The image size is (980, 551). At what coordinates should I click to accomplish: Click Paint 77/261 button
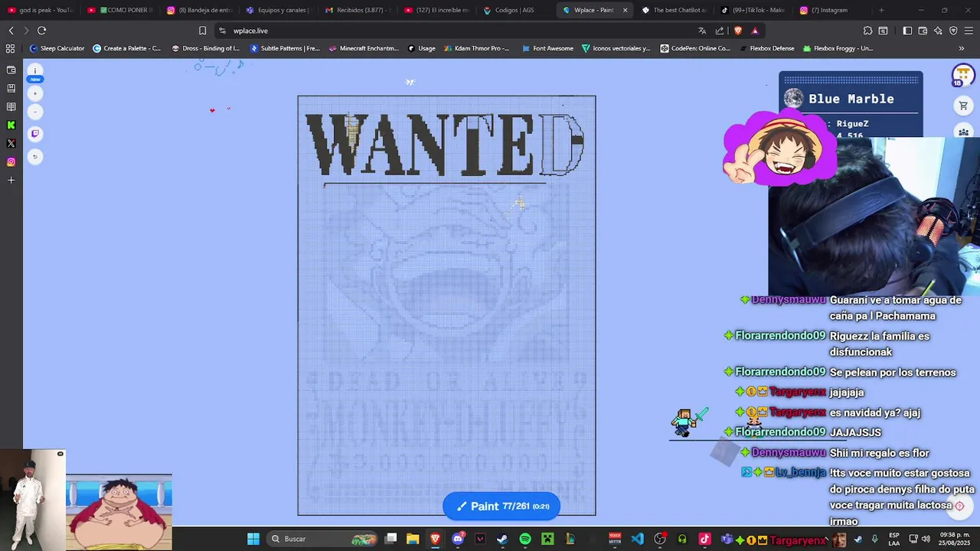coord(501,506)
